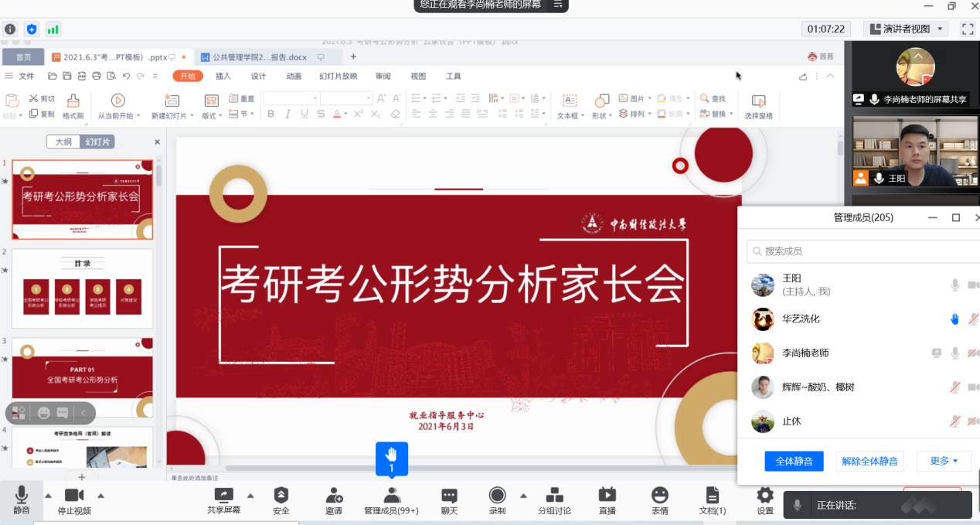
Task: Open the Security (安全) shield icon
Action: (x=281, y=496)
